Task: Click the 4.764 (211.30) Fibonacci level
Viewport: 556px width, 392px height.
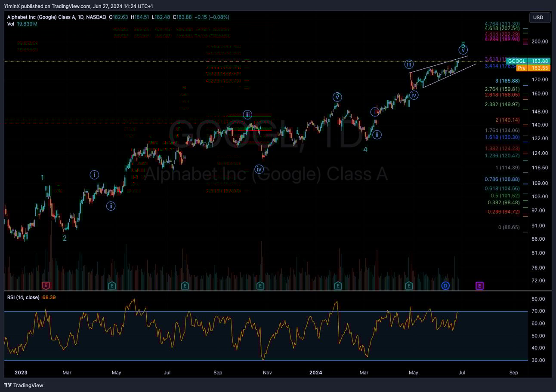Action: click(x=502, y=24)
